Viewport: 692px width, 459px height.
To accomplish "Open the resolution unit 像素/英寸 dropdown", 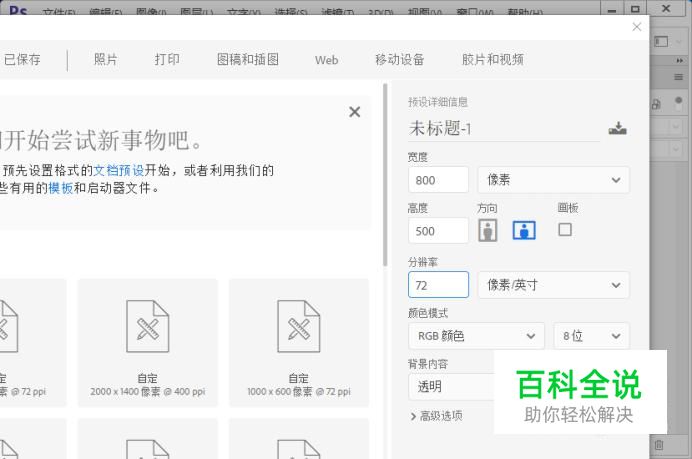I will point(553,285).
